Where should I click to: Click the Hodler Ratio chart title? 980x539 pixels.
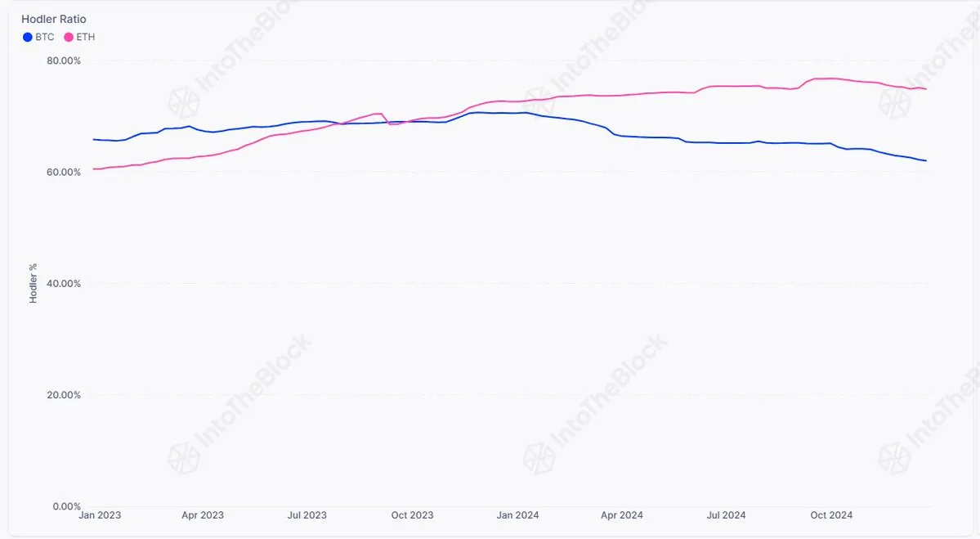(x=54, y=20)
